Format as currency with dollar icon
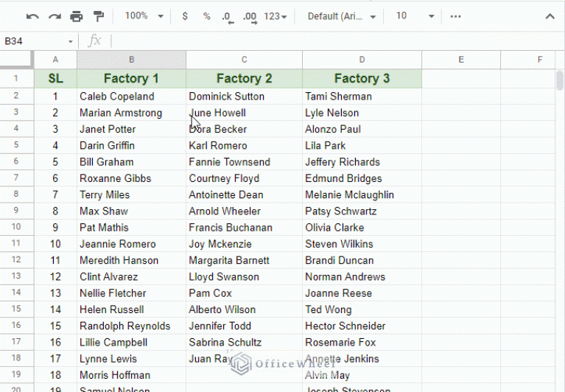Screen dimensions: 565x392 [x=185, y=16]
